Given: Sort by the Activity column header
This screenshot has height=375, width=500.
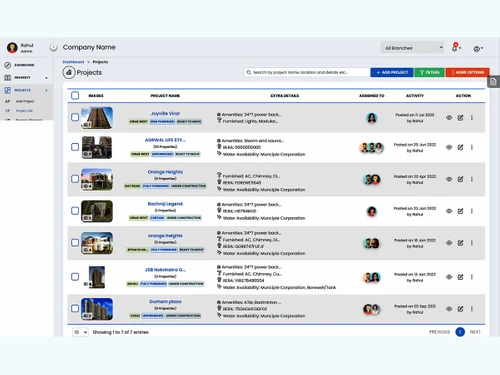Looking at the screenshot, I should tap(415, 96).
